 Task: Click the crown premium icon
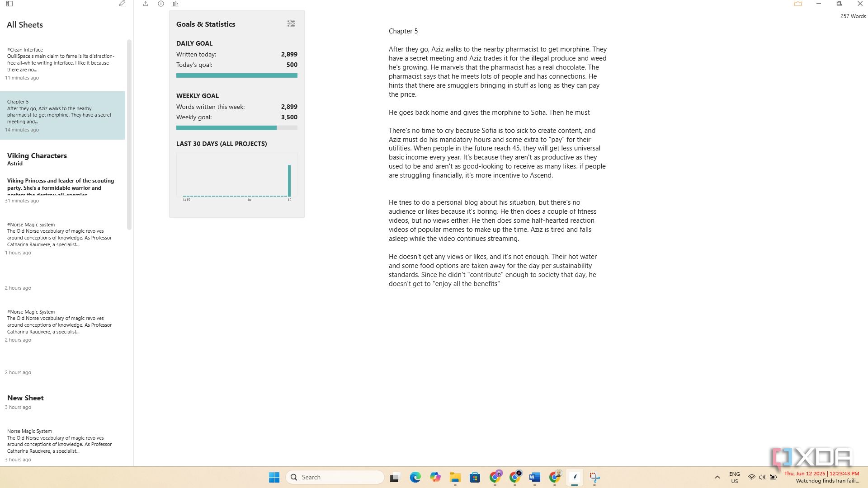coord(798,4)
